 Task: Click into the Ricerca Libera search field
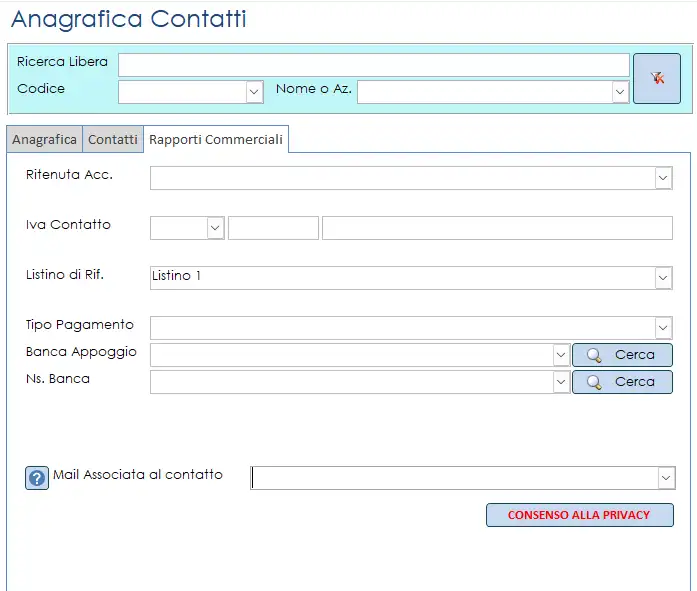click(373, 65)
